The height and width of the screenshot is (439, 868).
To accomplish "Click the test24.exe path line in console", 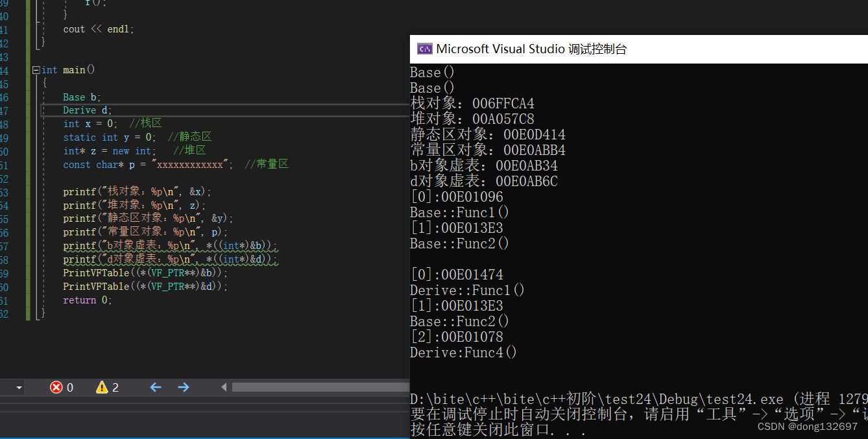I will tap(639, 399).
